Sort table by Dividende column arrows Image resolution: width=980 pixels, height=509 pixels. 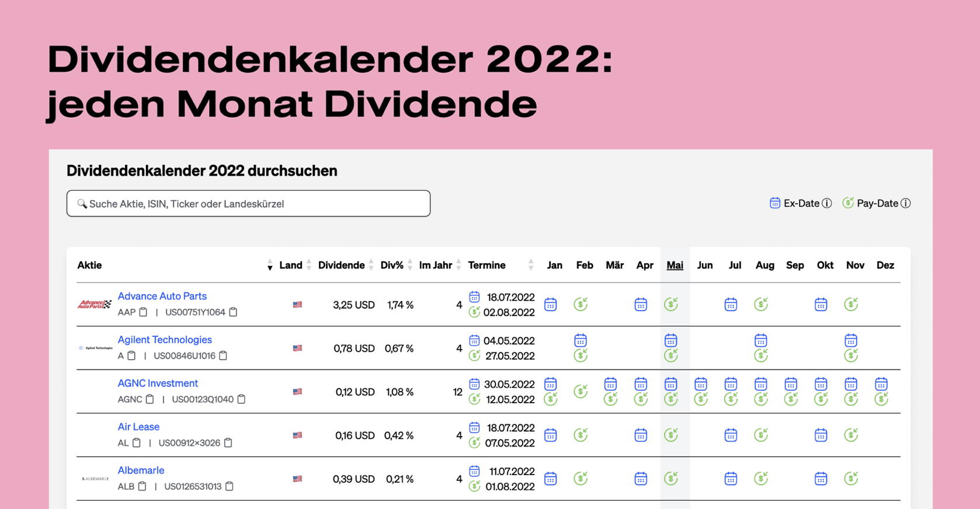coord(371,265)
